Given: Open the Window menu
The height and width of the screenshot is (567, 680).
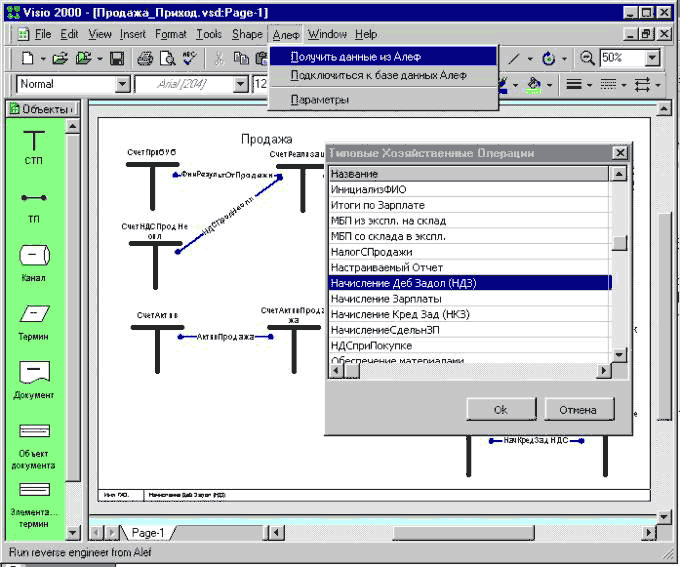Looking at the screenshot, I should (327, 34).
